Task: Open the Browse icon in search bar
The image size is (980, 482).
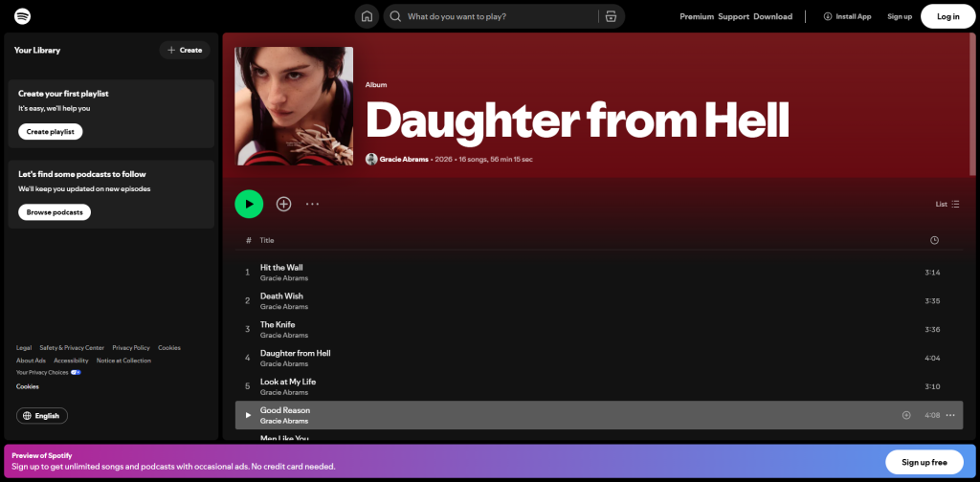Action: pos(611,17)
